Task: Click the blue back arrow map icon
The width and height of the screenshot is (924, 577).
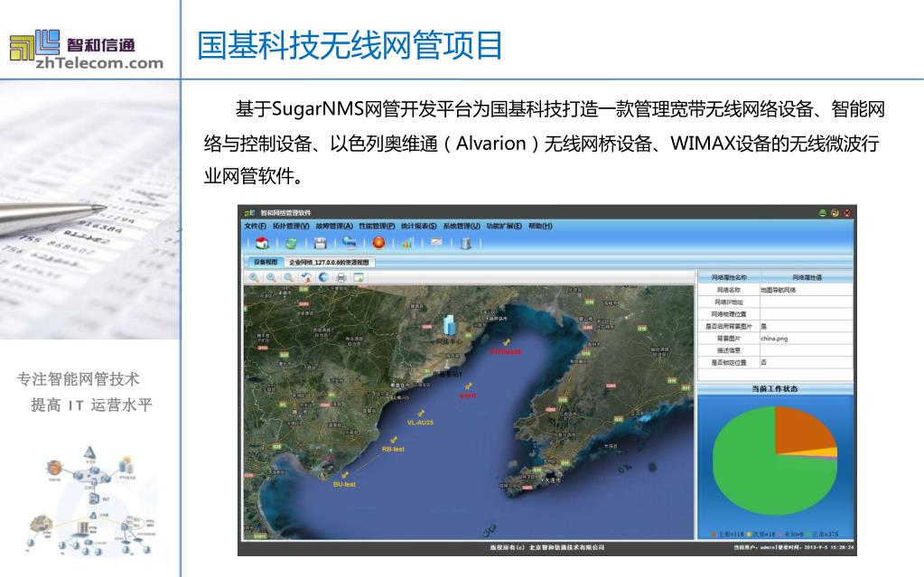Action: coord(323,277)
